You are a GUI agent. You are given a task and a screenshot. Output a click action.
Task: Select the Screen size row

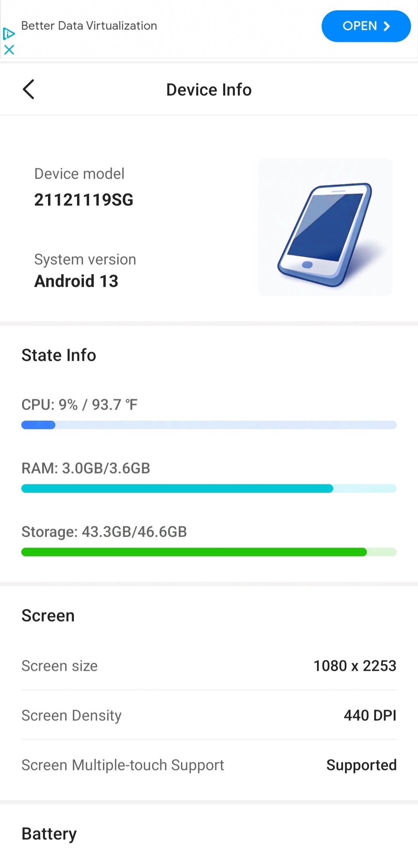coord(209,666)
